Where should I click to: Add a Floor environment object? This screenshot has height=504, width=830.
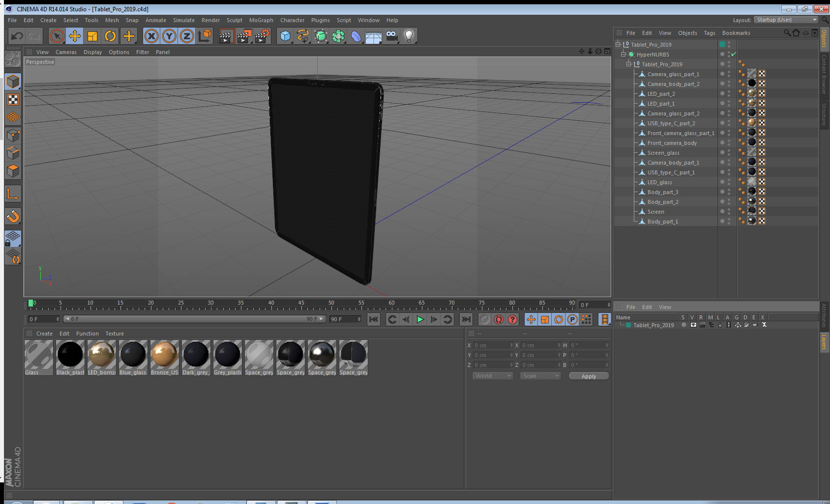(374, 36)
